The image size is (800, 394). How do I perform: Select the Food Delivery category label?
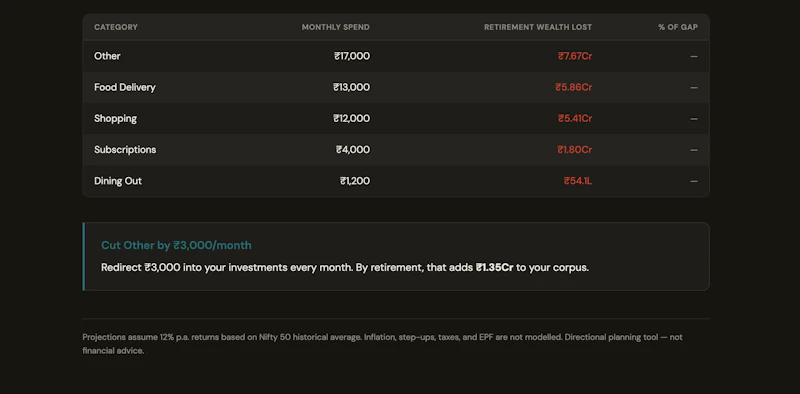click(124, 87)
